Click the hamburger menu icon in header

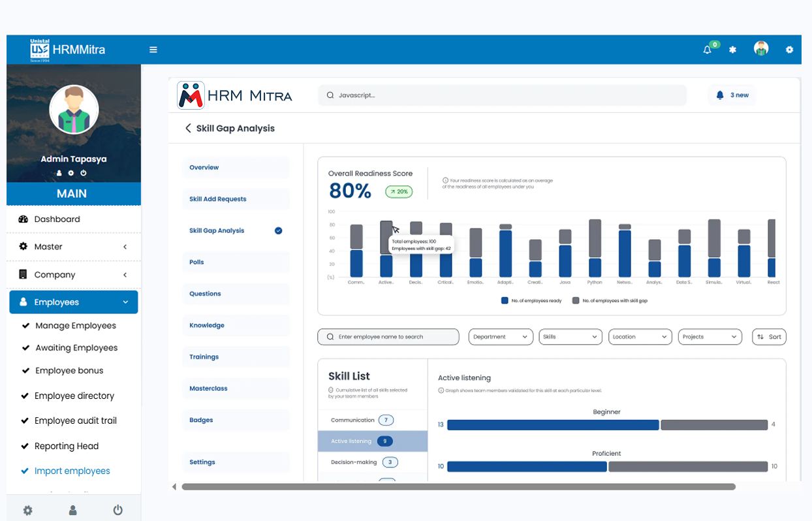click(153, 50)
